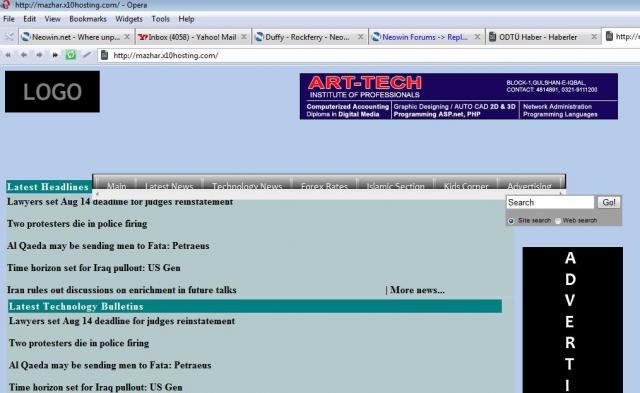
Task: Close the Duffy - Rockferry tab
Action: (360, 37)
